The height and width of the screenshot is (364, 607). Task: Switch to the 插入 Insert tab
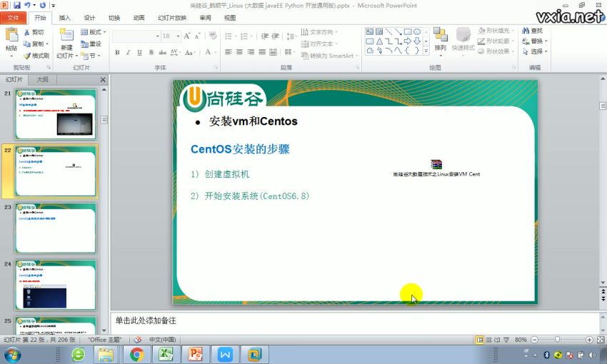(x=65, y=18)
